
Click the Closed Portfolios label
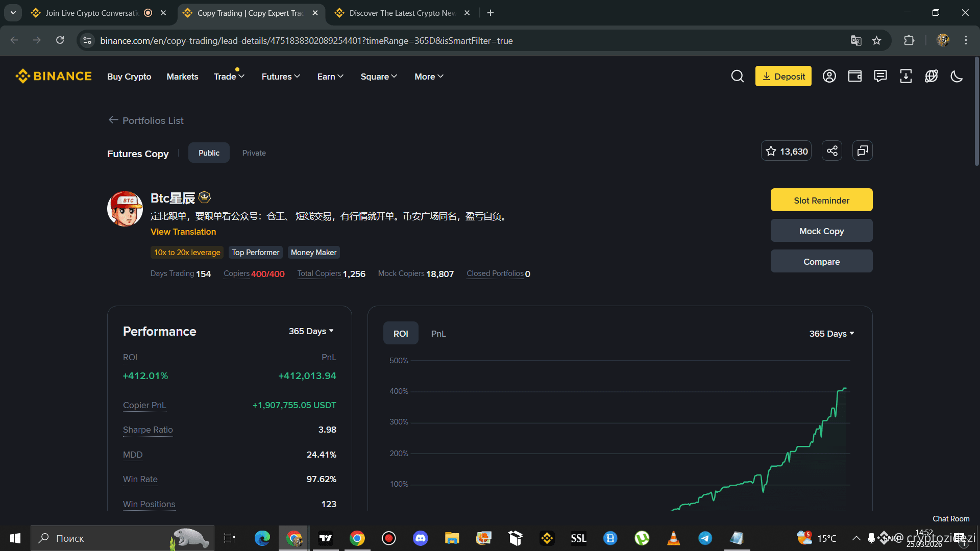[495, 273]
